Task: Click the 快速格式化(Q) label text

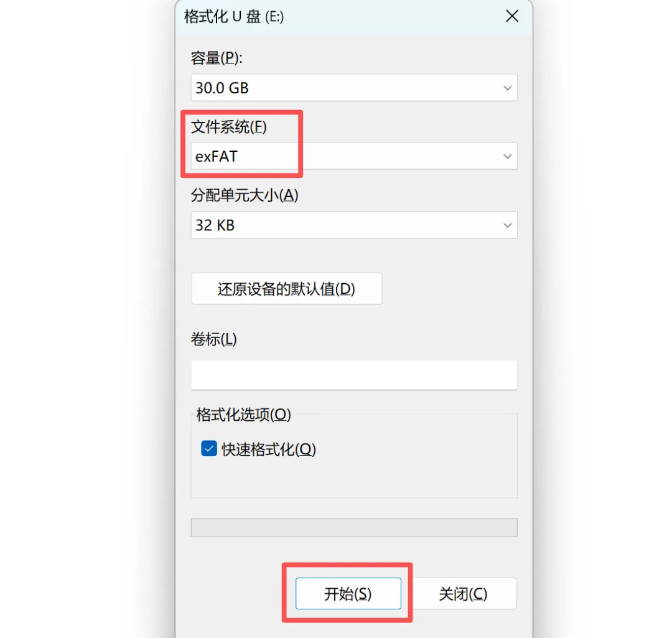Action: click(x=269, y=449)
